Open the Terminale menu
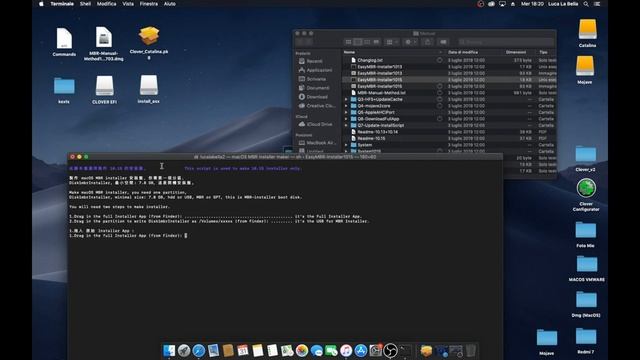640x360 pixels. pos(62,4)
